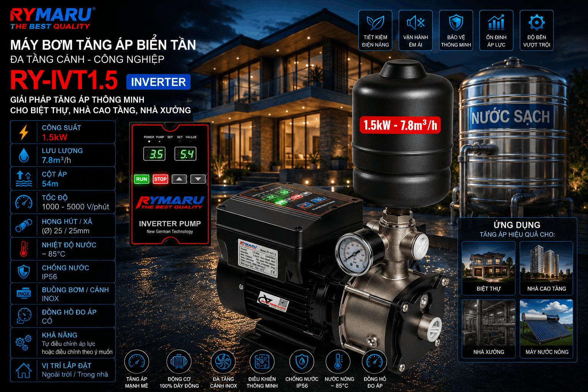
Task: Click the arrows-and-waves icon beside Cột áp
Action: [24, 179]
